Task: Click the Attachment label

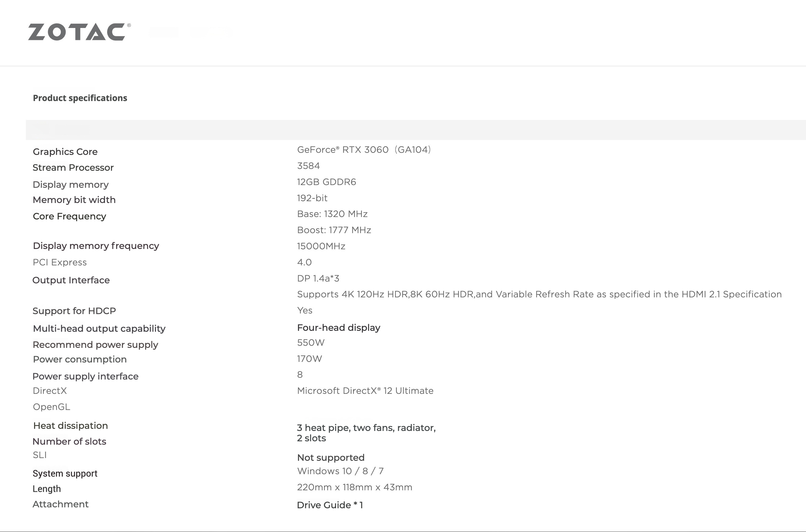Action: point(60,505)
